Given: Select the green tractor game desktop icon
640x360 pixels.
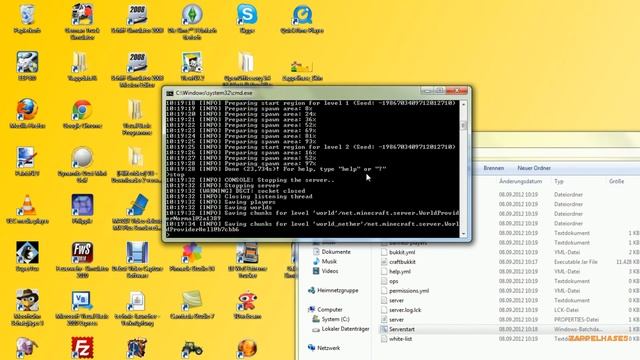Looking at the screenshot, I should click(x=192, y=348).
